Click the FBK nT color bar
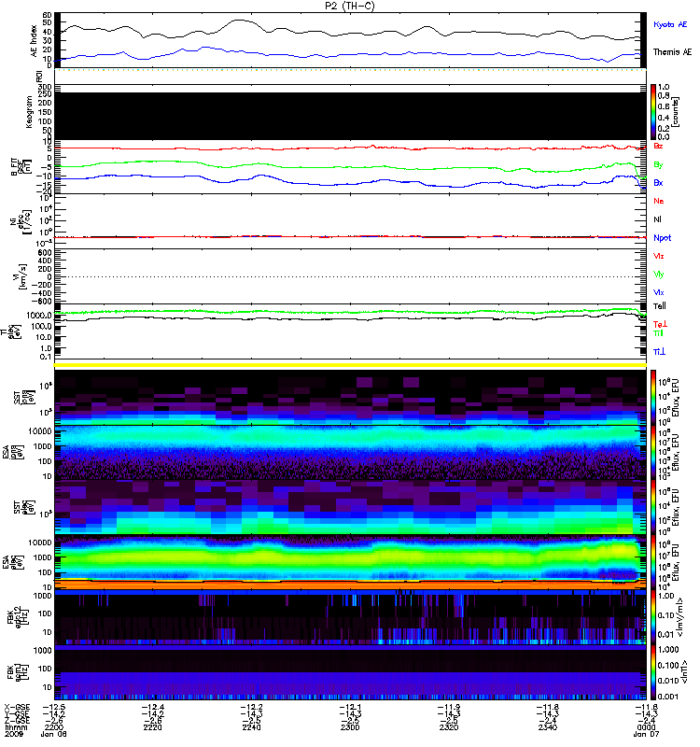 coord(653,672)
